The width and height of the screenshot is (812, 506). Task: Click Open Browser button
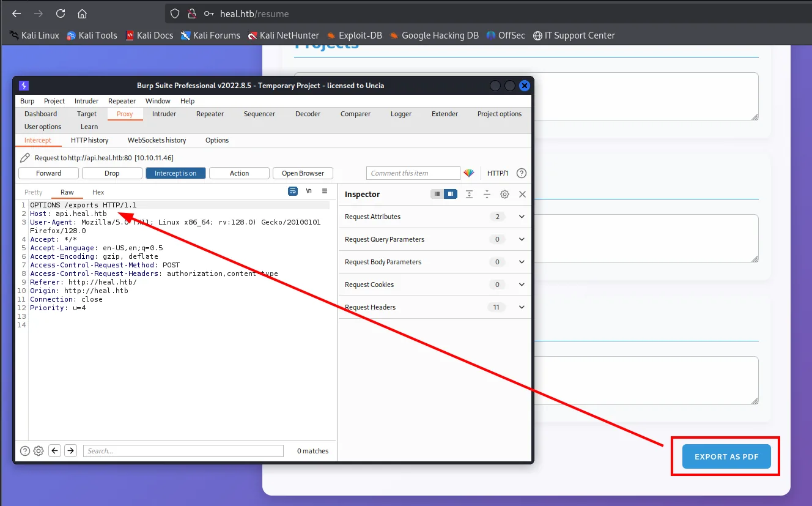tap(303, 173)
